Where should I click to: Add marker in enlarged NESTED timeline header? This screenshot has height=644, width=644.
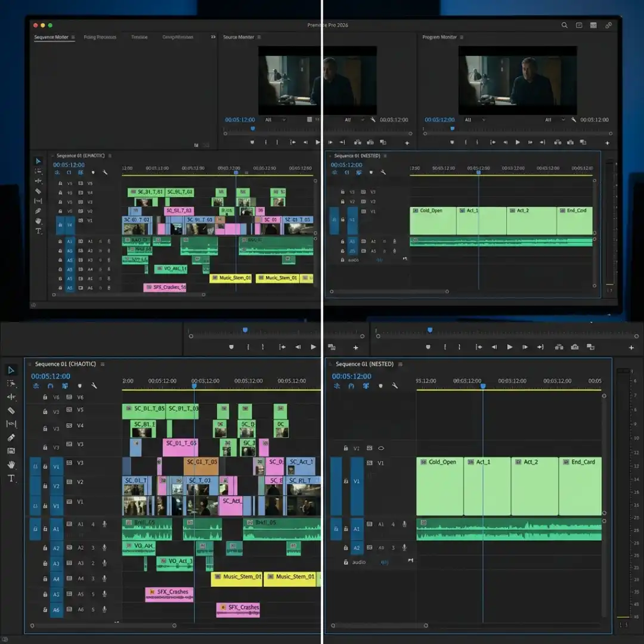380,386
